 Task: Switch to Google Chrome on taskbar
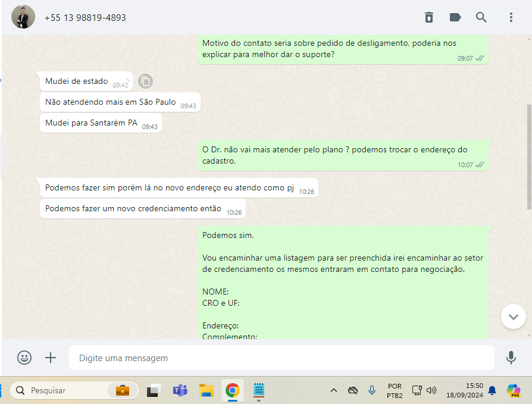[233, 390]
